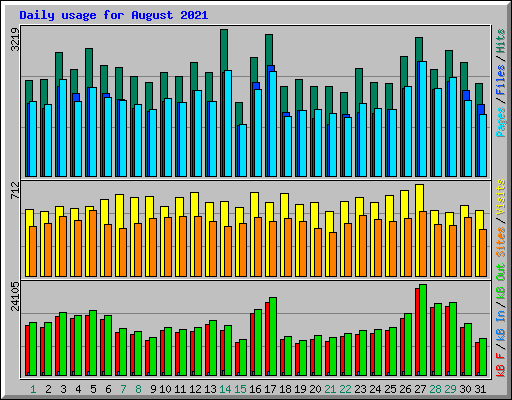Select day 6 on the x-axis
512x400 pixels.
[x=108, y=389]
